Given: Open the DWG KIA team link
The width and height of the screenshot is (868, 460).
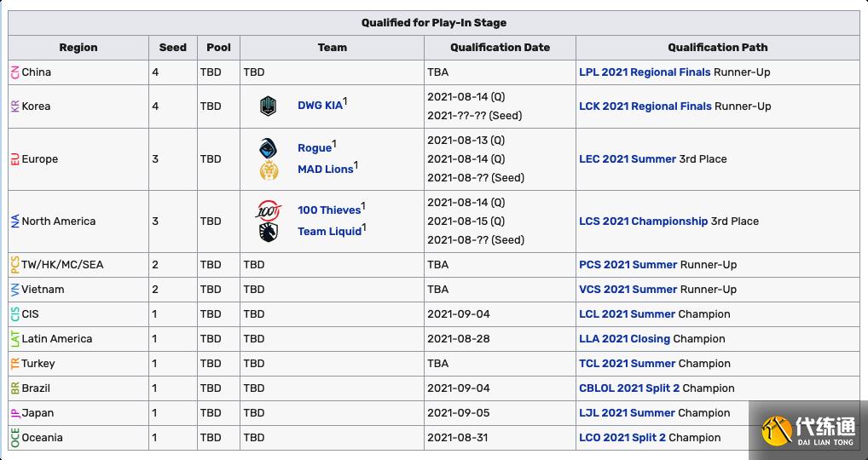Looking at the screenshot, I should coord(320,106).
